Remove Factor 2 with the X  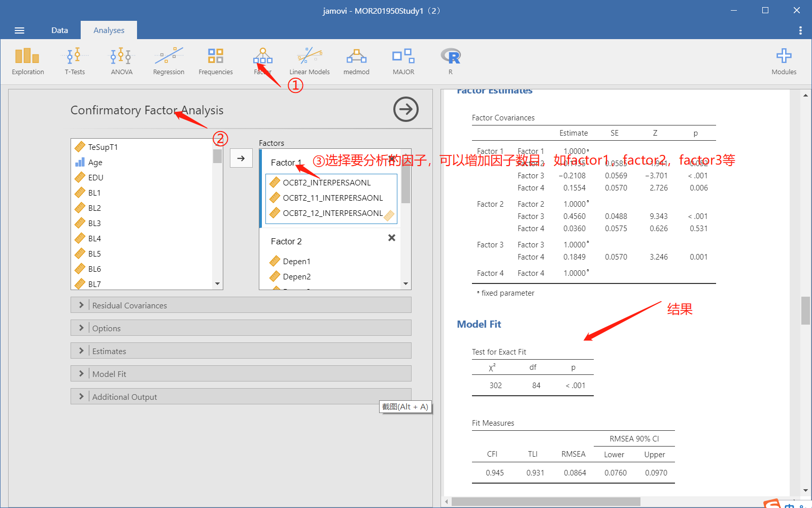(x=392, y=238)
